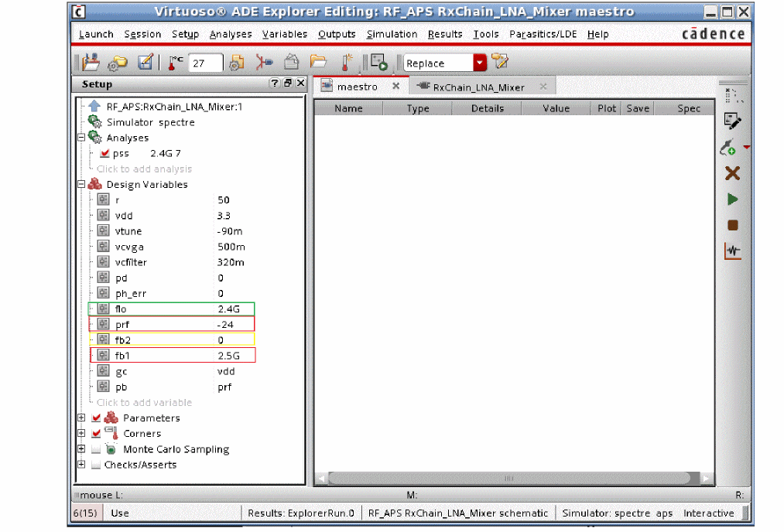This screenshot has height=532, width=784.
Task: Click the brown Stop Simulation square icon
Action: [x=732, y=225]
